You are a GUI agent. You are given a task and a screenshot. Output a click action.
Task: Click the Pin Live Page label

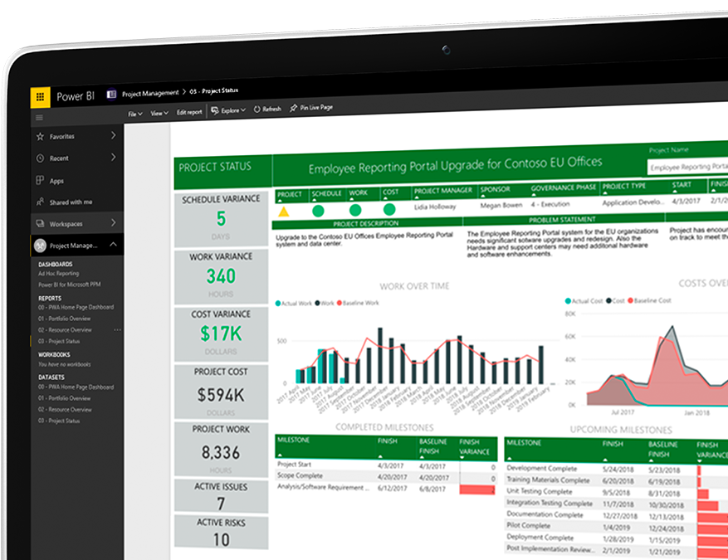[316, 107]
